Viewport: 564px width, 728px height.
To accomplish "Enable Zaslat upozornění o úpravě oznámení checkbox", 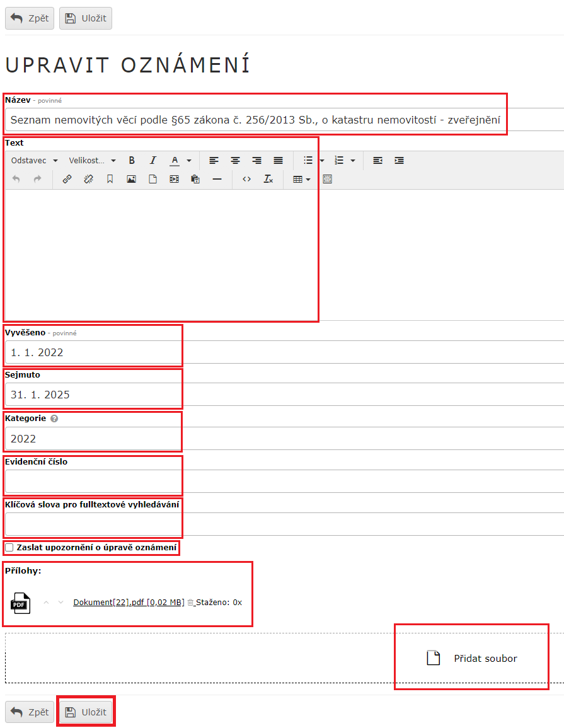I will [x=9, y=548].
